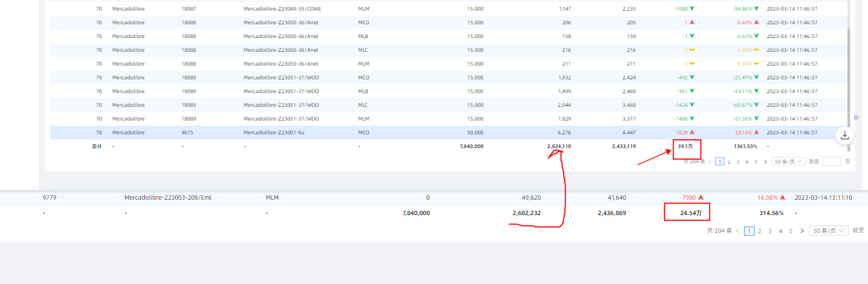The image size is (868, 284).
Task: Click total percentage 314.56%
Action: click(x=772, y=213)
